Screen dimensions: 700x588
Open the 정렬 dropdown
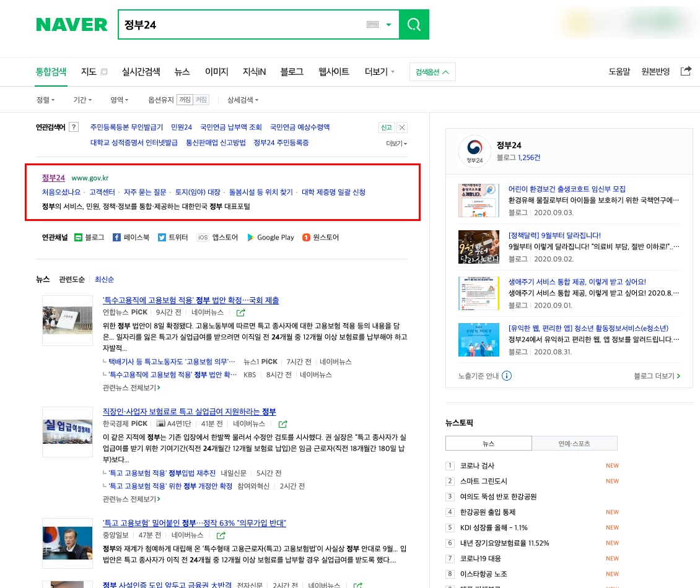click(46, 100)
